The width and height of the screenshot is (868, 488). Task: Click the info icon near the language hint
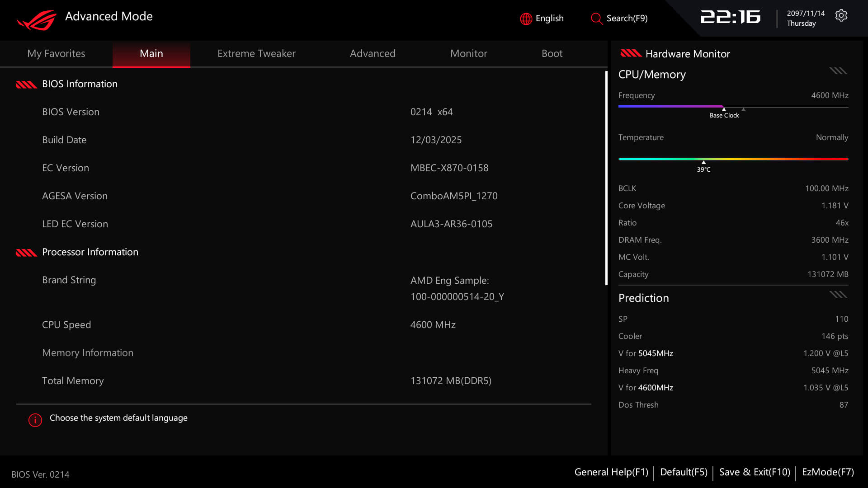pos(35,420)
